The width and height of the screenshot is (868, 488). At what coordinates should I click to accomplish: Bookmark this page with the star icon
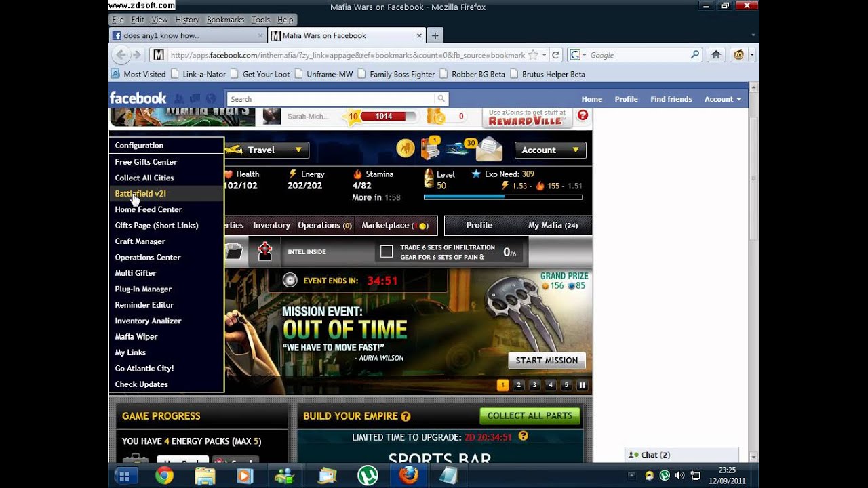pos(533,55)
